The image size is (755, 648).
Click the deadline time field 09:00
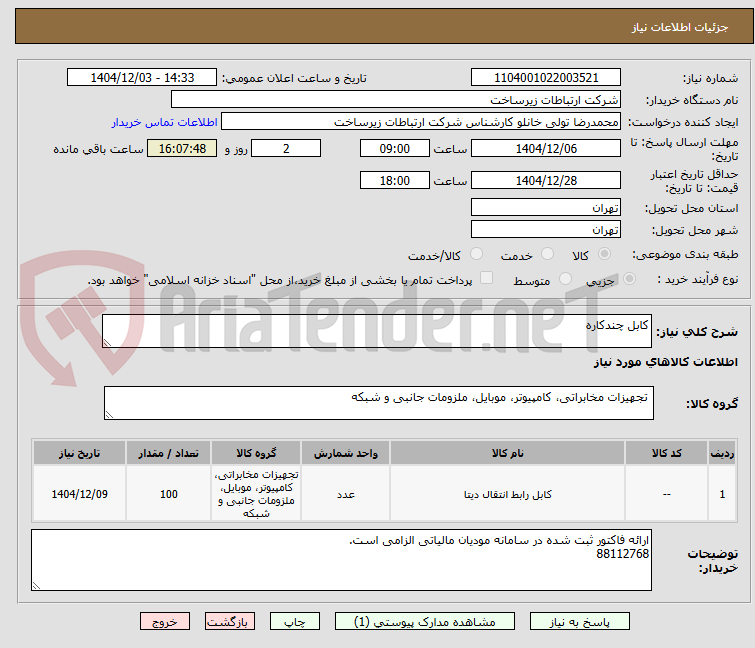pyautogui.click(x=394, y=148)
